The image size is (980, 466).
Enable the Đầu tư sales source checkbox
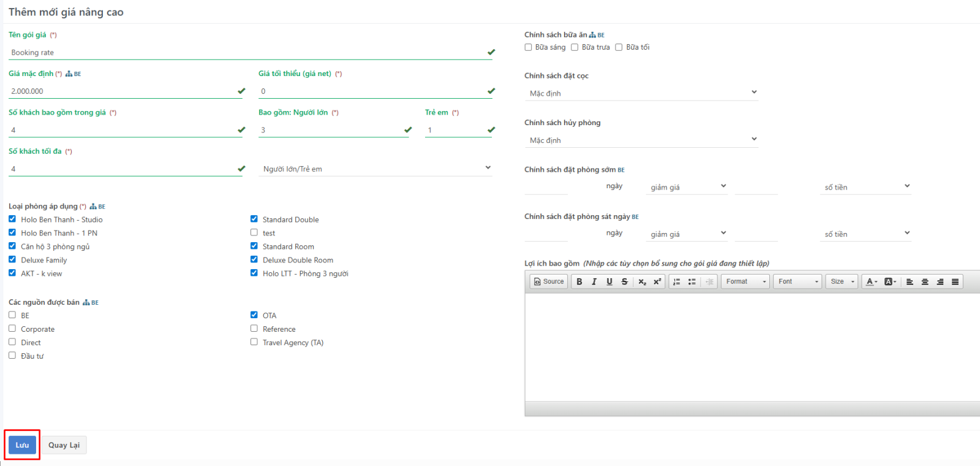(12, 356)
